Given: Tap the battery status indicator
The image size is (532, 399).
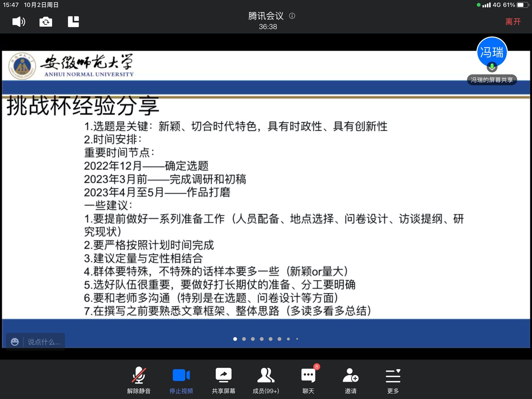Looking at the screenshot, I should tap(523, 5).
